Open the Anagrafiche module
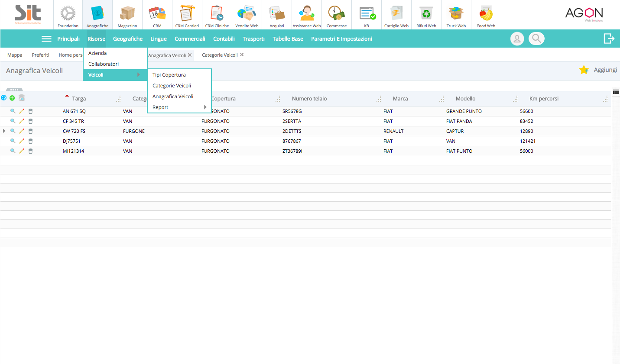The height and width of the screenshot is (364, 620). [x=97, y=15]
